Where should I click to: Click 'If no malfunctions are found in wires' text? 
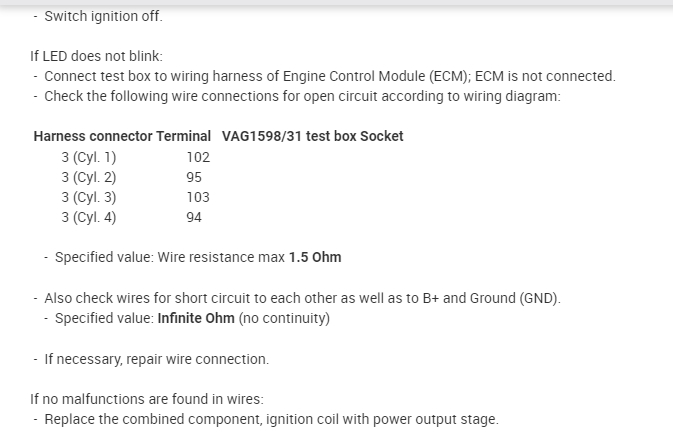147,399
